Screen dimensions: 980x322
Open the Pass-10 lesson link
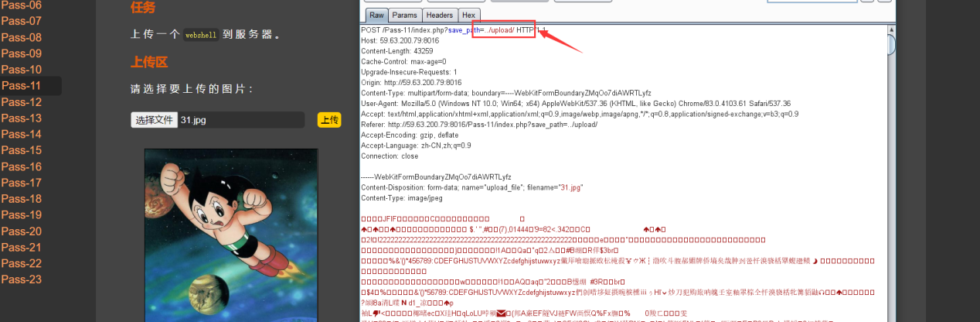pyautogui.click(x=22, y=70)
